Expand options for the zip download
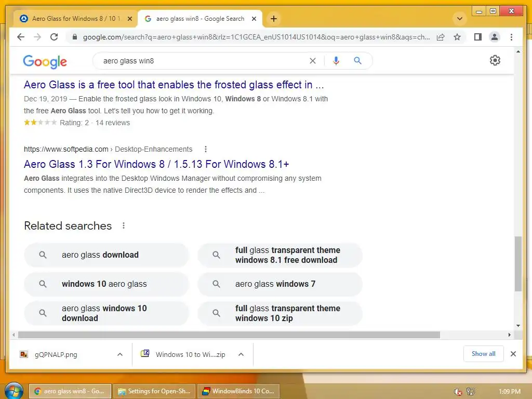Viewport: 532px width, 399px height. point(241,354)
